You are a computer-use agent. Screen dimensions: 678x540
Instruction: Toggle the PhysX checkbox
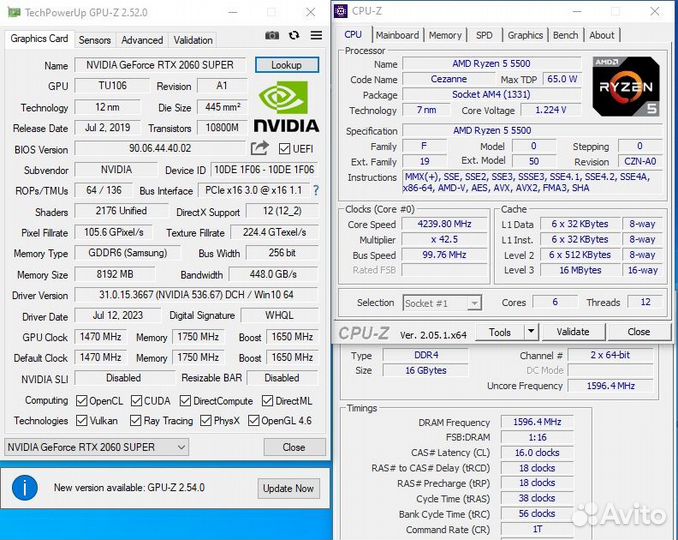(206, 420)
